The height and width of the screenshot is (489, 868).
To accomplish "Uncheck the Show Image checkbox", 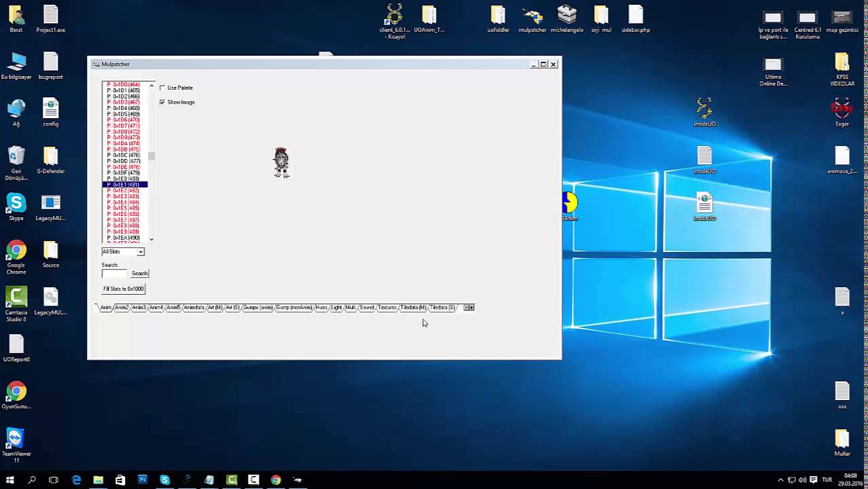I will pyautogui.click(x=162, y=102).
